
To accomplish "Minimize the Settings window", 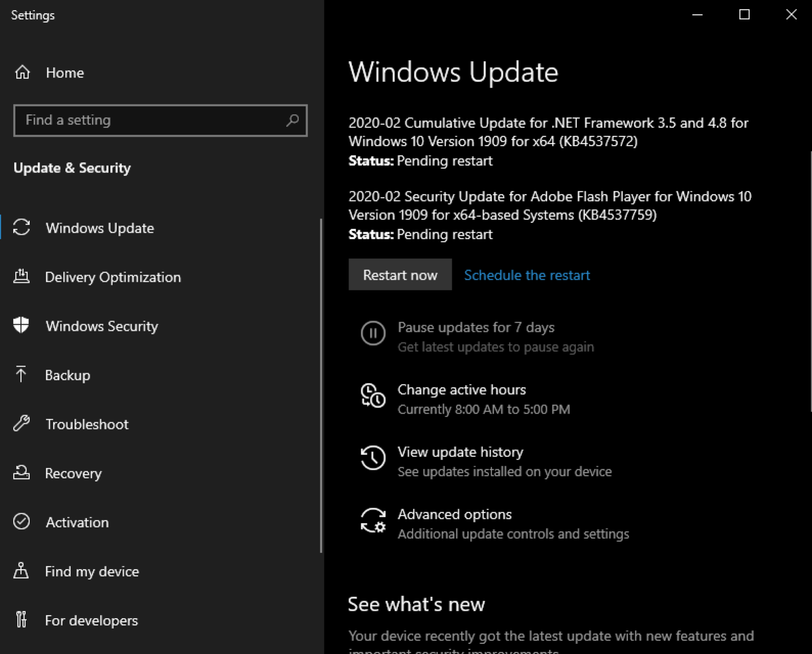I will 697,15.
